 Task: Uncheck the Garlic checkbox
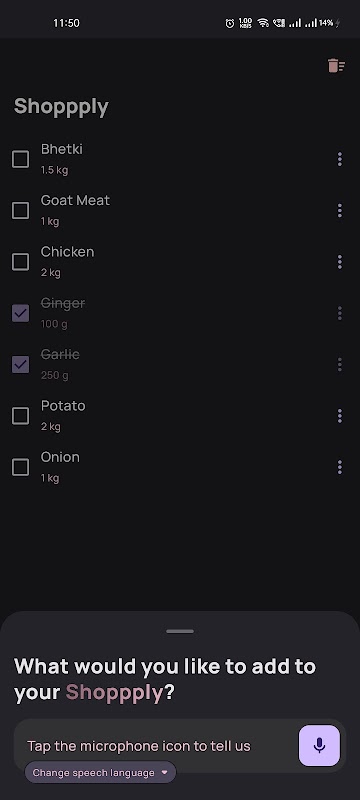(x=20, y=364)
